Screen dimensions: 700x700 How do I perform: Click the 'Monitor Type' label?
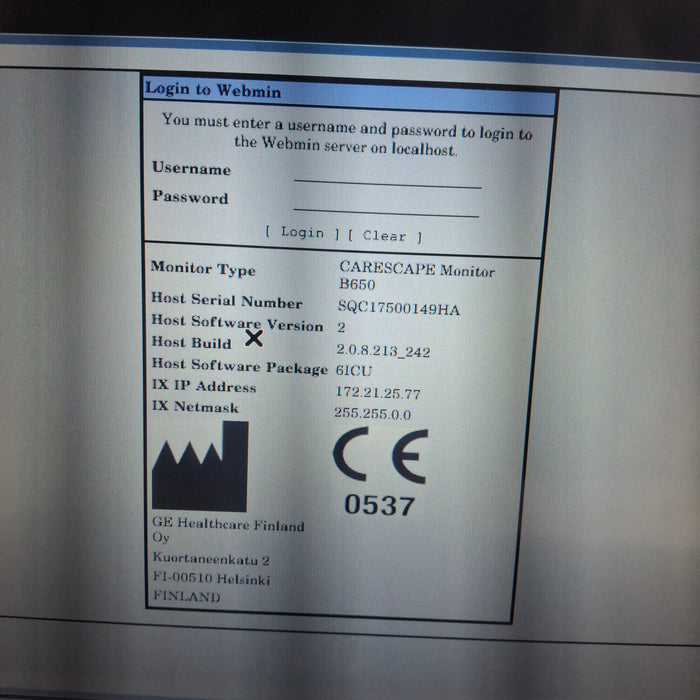pyautogui.click(x=203, y=269)
